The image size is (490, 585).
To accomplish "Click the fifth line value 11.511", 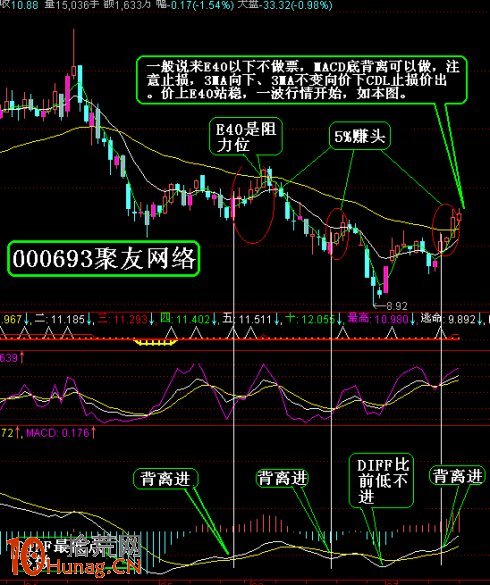I will click(255, 319).
